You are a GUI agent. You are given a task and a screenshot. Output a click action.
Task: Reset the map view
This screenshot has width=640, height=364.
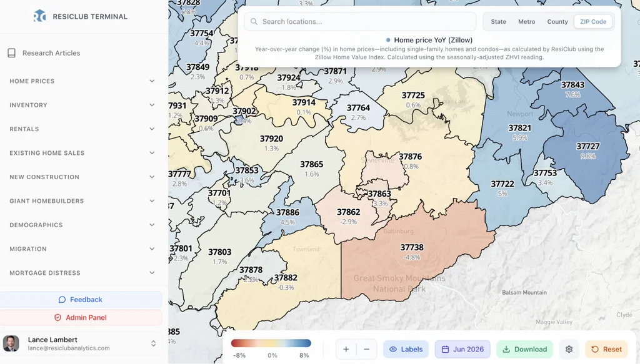606,349
